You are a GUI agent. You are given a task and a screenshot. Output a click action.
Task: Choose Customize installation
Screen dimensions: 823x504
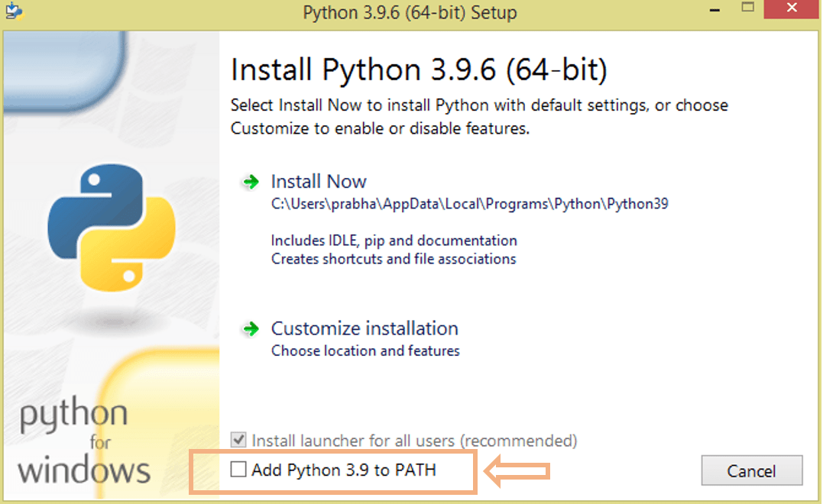pyautogui.click(x=365, y=328)
